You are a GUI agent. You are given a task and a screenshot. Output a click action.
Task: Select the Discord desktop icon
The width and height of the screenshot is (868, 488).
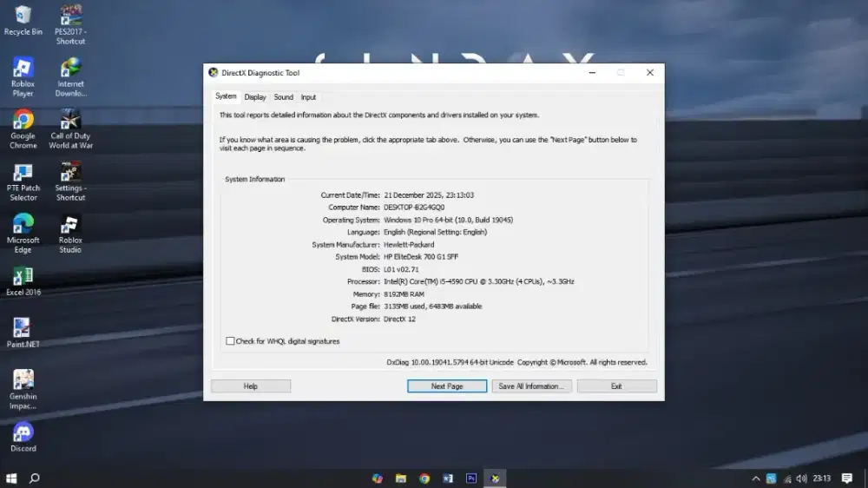[x=23, y=438]
